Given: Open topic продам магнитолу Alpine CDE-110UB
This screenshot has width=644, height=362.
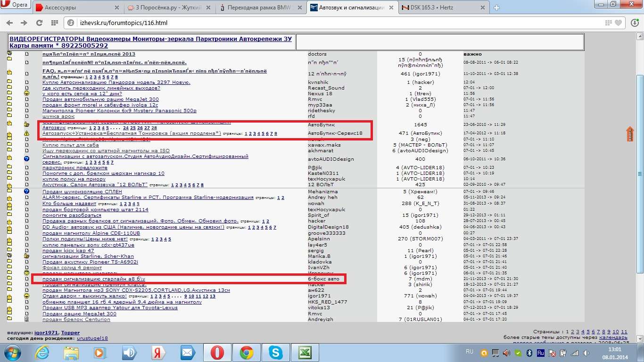Looking at the screenshot, I should 91,233.
